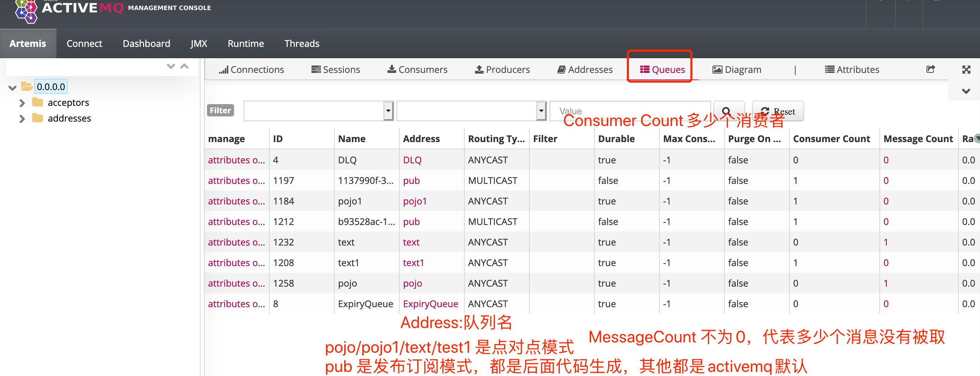Expand all tree nodes with down chevron
The image size is (980, 376).
[170, 66]
